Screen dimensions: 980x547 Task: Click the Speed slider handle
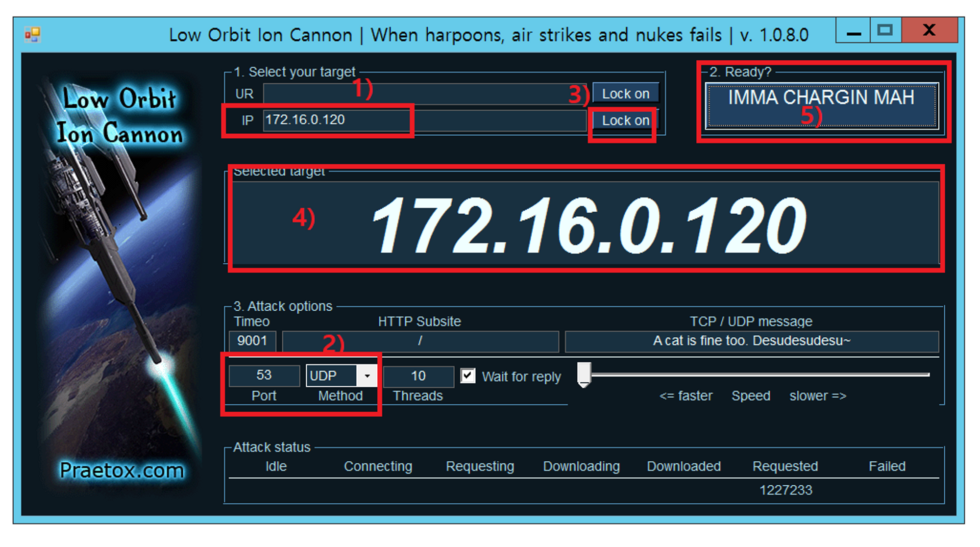click(x=584, y=375)
